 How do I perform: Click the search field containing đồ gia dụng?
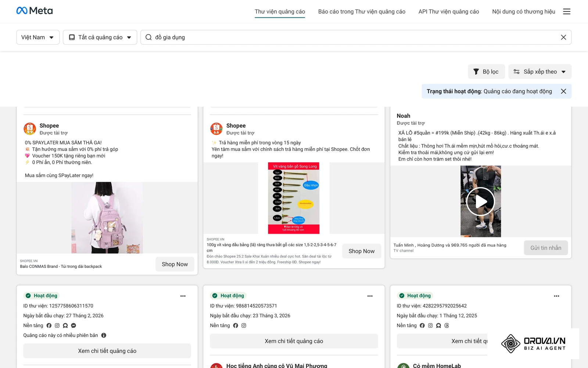(x=356, y=37)
